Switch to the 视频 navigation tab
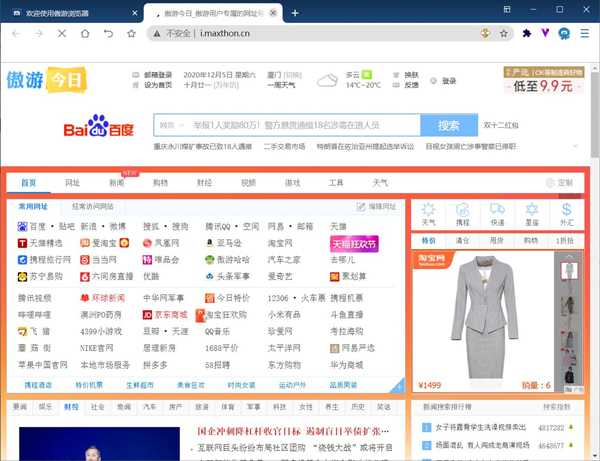The width and height of the screenshot is (600, 461). [247, 183]
